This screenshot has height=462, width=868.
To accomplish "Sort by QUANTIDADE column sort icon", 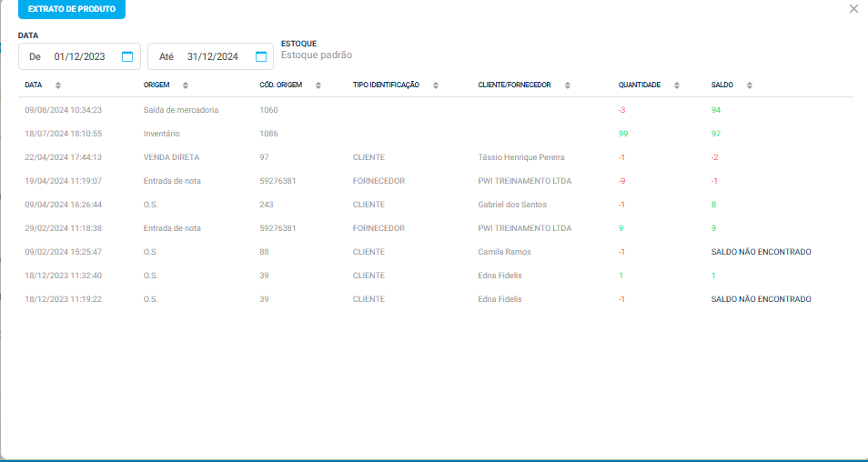I will click(677, 85).
